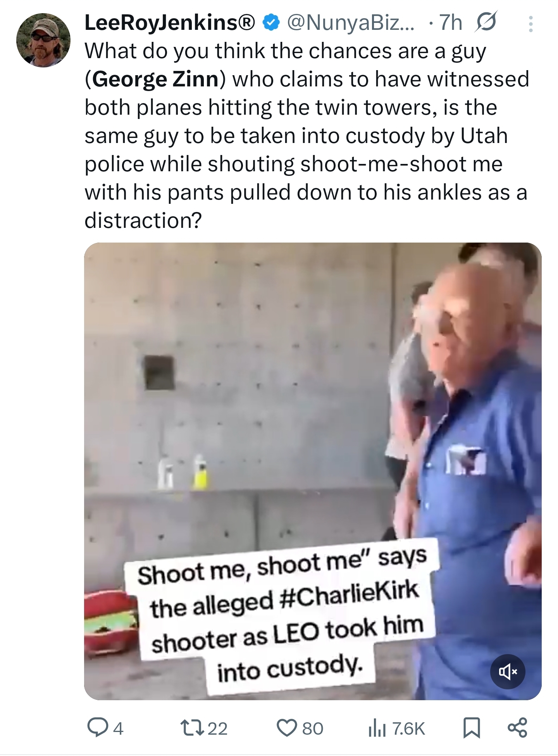This screenshot has height=756, width=558.
Task: Click the 80 likes count
Action: point(312,729)
